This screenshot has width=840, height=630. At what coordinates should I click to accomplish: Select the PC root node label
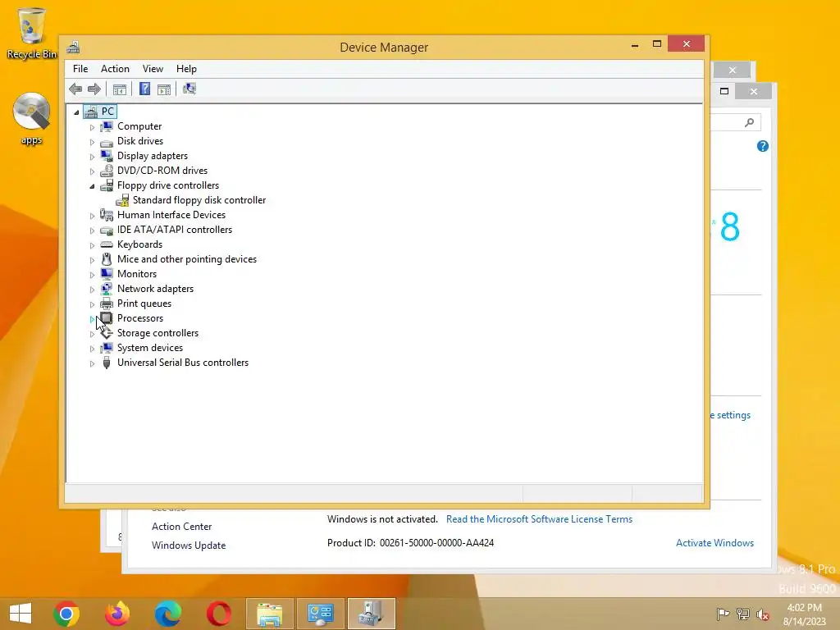107,112
